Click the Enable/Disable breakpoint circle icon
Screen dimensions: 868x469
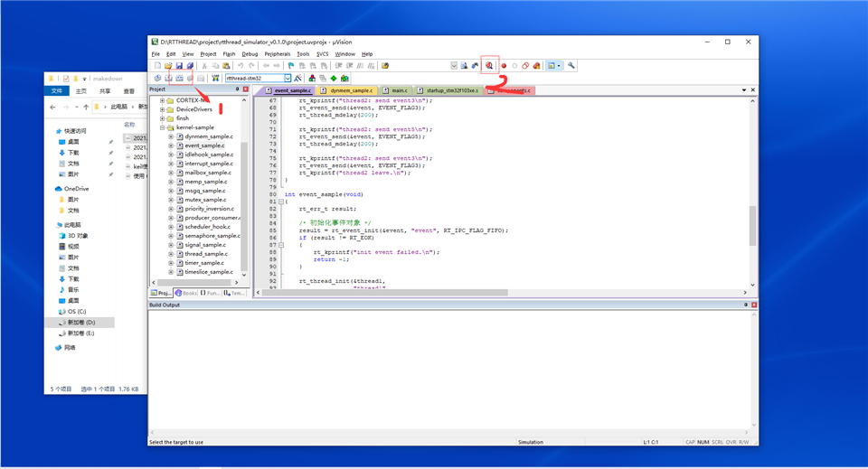(x=514, y=66)
